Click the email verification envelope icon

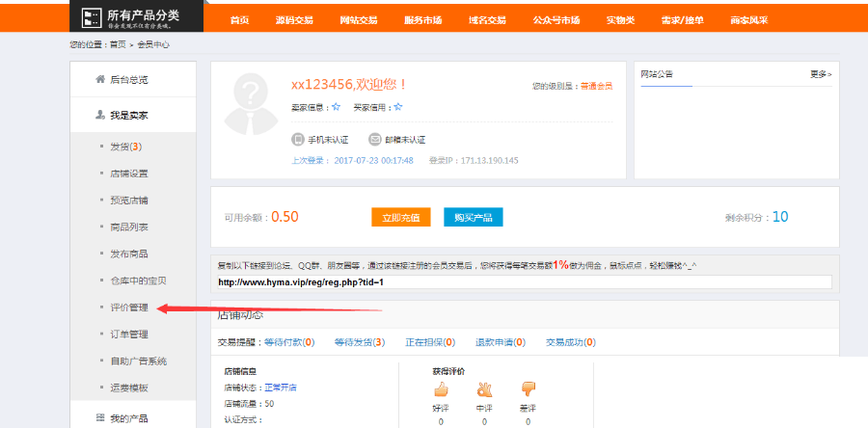(375, 140)
